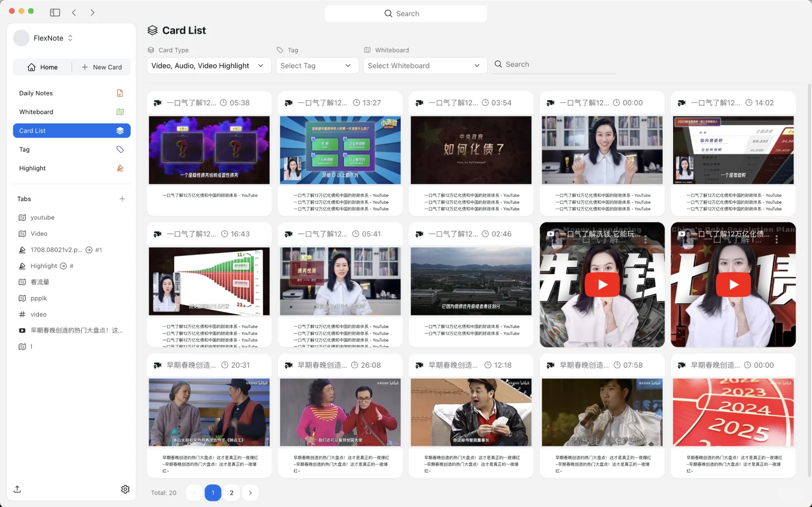
Task: Click the video camera icon on 05:38 card
Action: 158,103
